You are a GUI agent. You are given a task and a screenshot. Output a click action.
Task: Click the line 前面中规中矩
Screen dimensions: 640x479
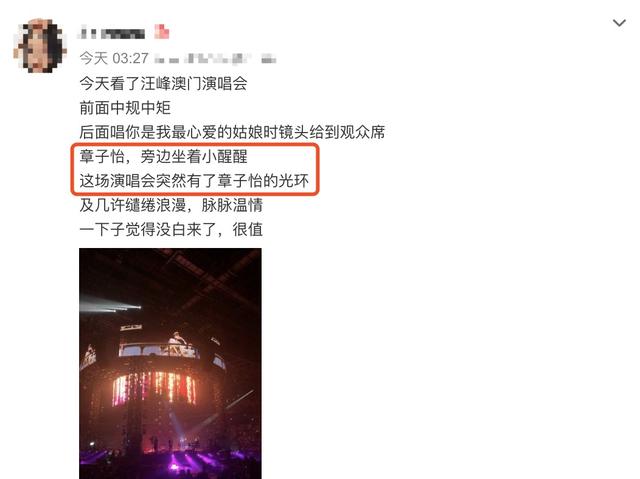click(x=125, y=108)
